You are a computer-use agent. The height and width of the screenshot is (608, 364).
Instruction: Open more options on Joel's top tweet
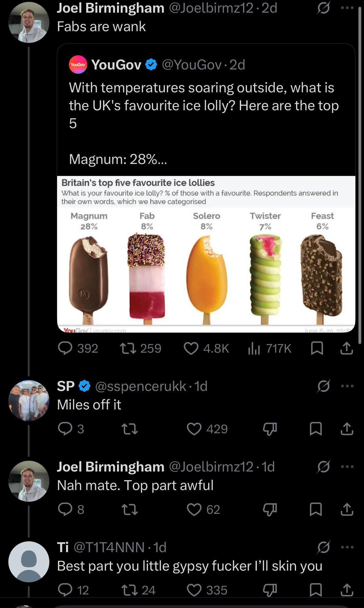[347, 8]
